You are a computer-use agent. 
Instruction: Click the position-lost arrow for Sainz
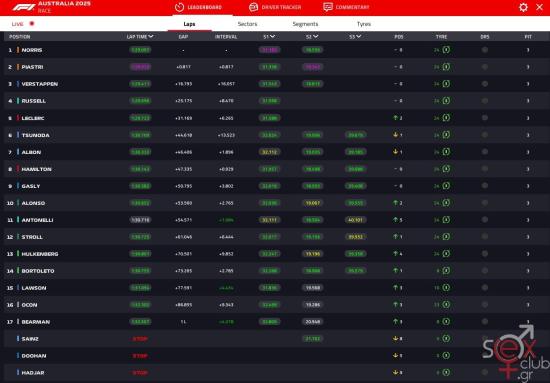click(x=396, y=339)
